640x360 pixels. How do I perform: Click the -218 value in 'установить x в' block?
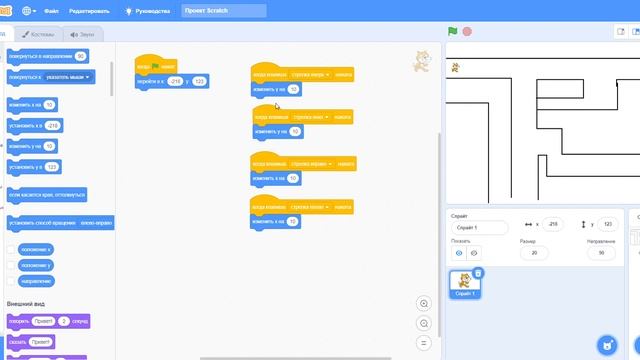pos(53,126)
